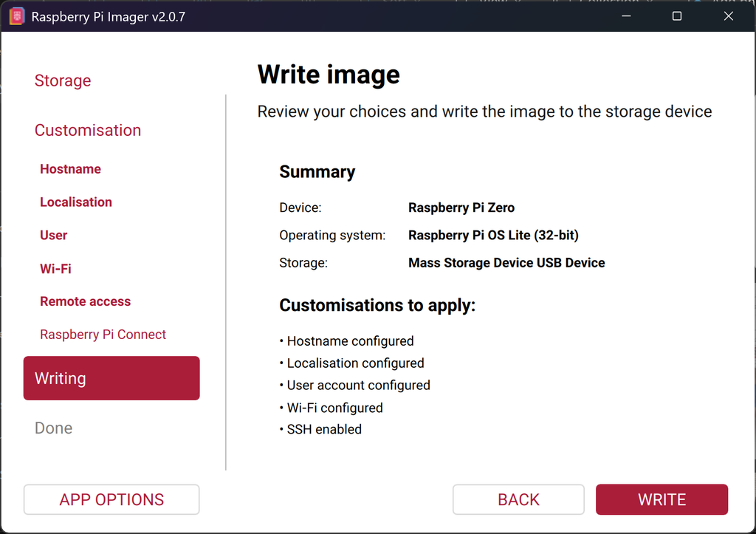Open the Remote access section
Screen dimensions: 756x534
point(86,301)
